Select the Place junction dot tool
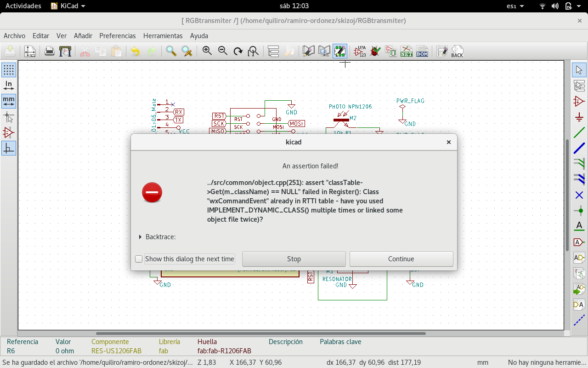Viewport: 588px width, 368px height. (x=579, y=211)
